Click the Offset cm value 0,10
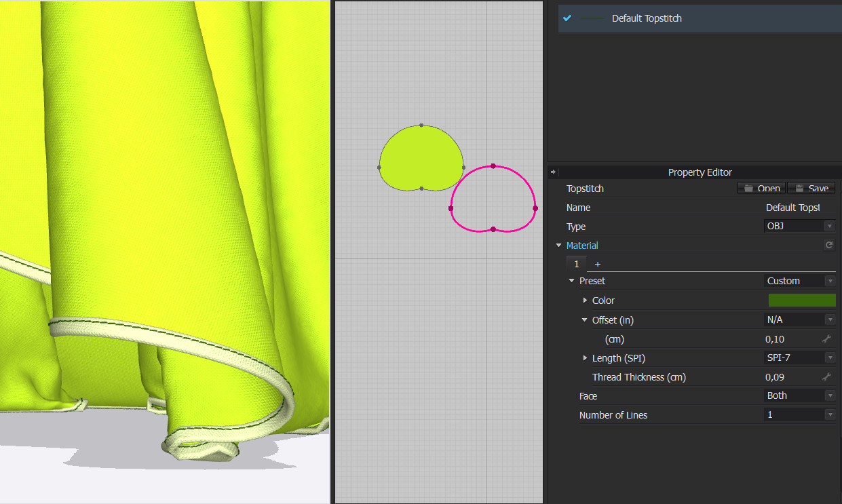Screen dimensions: 842x504 pyautogui.click(x=775, y=338)
